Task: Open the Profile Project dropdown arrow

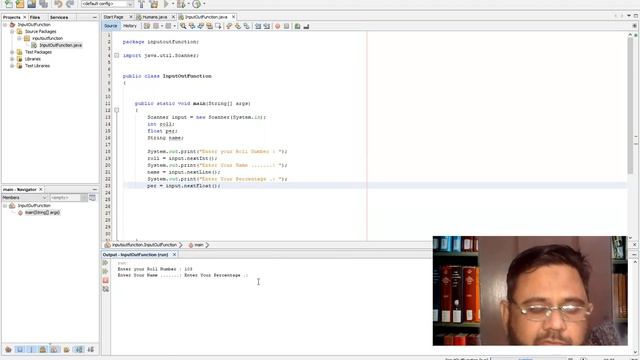Action: click(204, 4)
